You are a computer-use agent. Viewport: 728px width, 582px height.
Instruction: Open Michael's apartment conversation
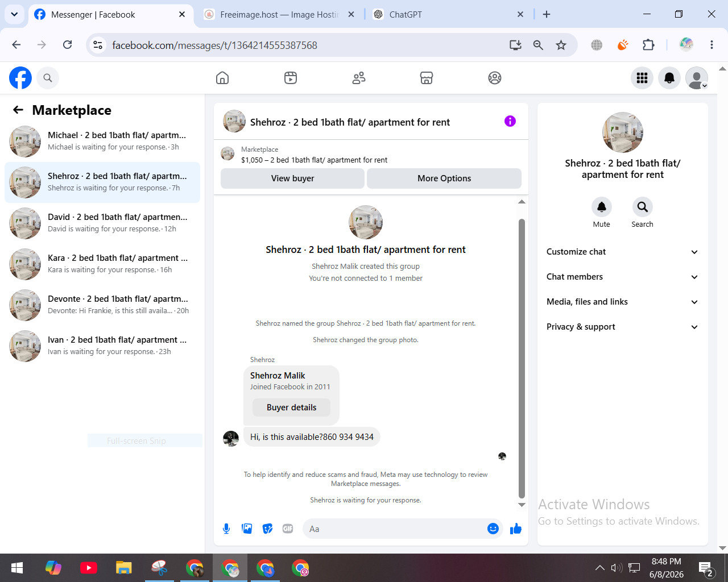pos(102,142)
